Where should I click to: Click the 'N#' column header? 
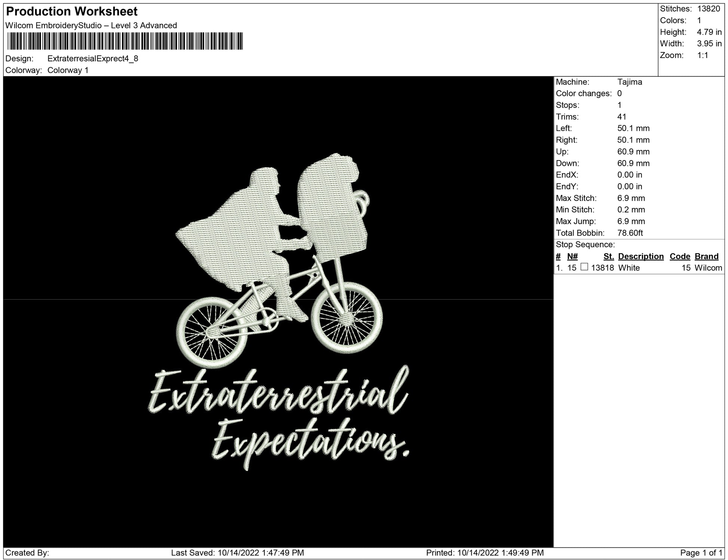coord(572,256)
